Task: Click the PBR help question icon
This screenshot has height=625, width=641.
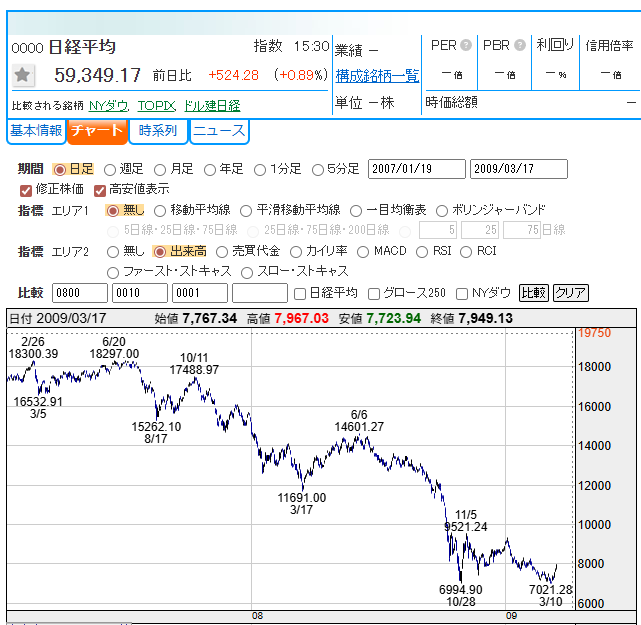Action: (520, 45)
